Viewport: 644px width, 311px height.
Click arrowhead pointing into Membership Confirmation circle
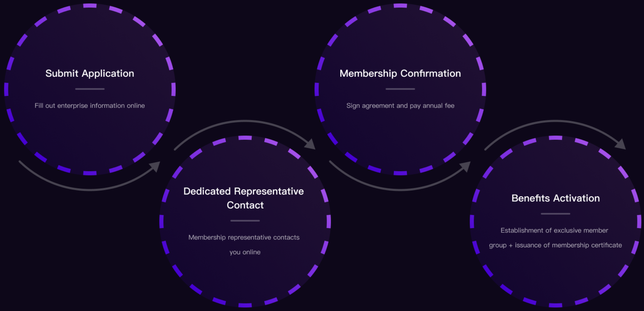pos(310,144)
